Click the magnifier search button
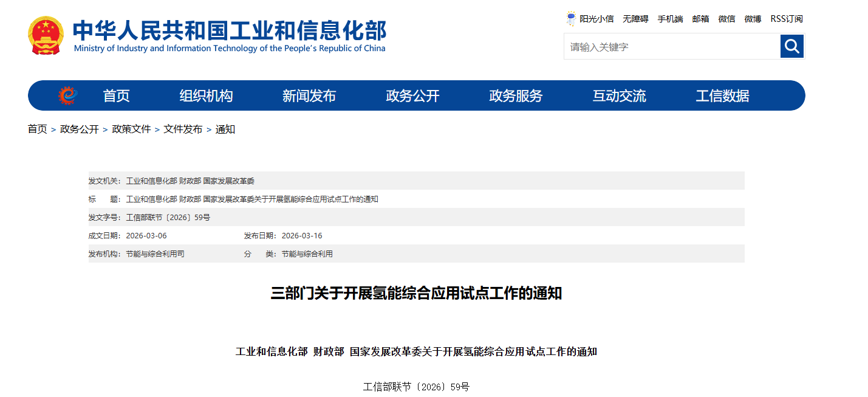Screen dimensions: 868x397 792,46
